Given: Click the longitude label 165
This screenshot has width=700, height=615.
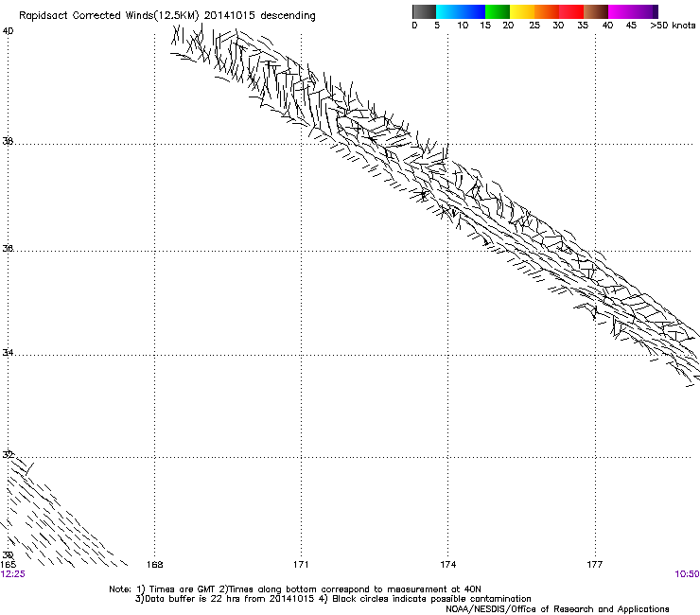Looking at the screenshot, I should 8,565.
